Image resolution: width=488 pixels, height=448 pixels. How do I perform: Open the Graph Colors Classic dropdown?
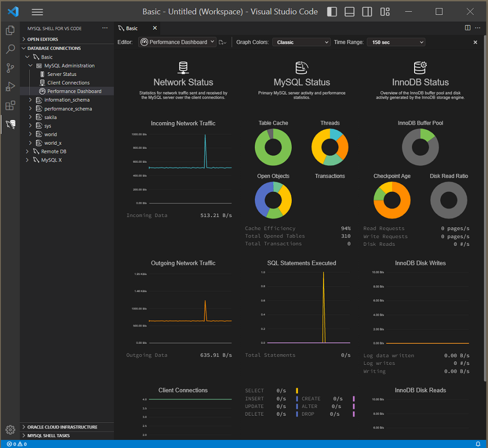(301, 42)
